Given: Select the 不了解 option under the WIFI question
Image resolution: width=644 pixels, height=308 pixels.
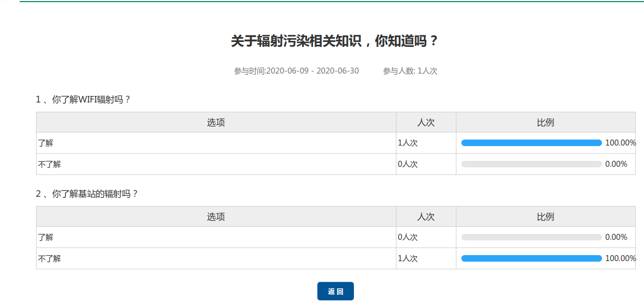Looking at the screenshot, I should (50, 164).
